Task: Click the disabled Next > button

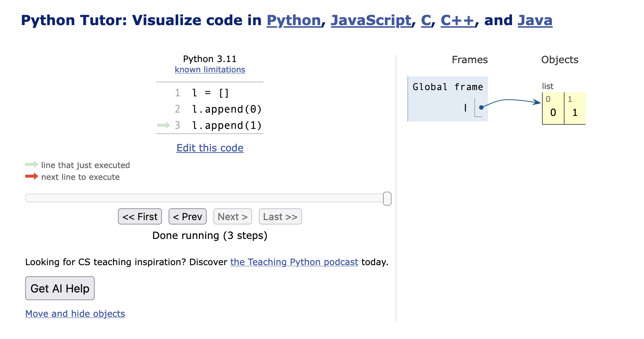Action: 233,216
